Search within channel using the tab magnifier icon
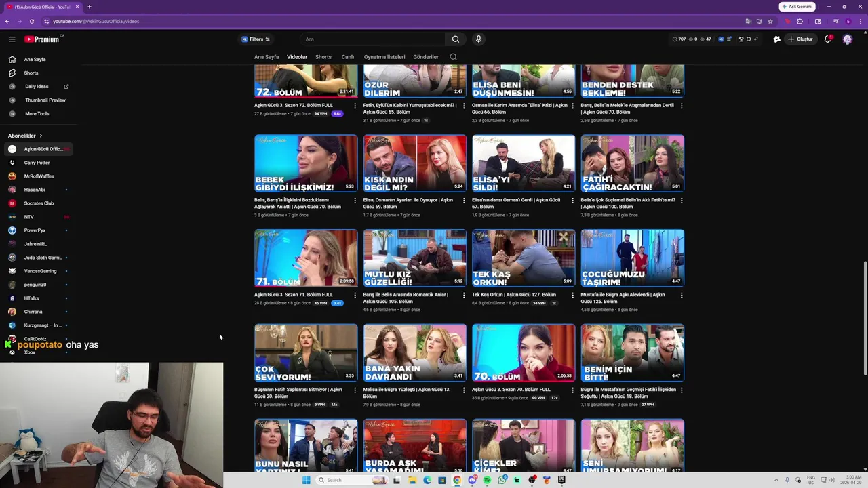This screenshot has width=868, height=488. [453, 57]
